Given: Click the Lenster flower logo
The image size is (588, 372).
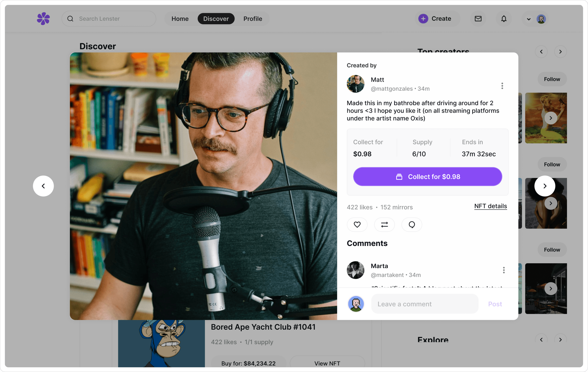Looking at the screenshot, I should click(x=43, y=19).
